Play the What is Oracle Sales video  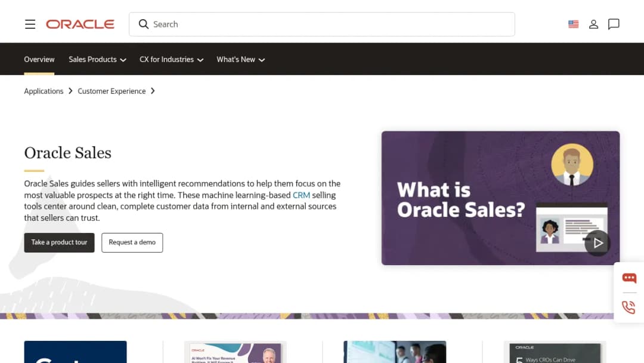click(597, 243)
